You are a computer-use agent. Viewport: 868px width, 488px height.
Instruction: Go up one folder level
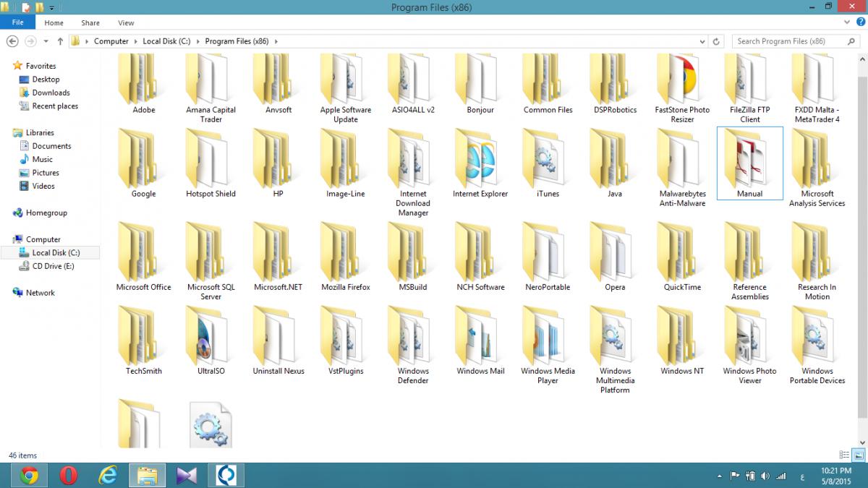click(61, 41)
